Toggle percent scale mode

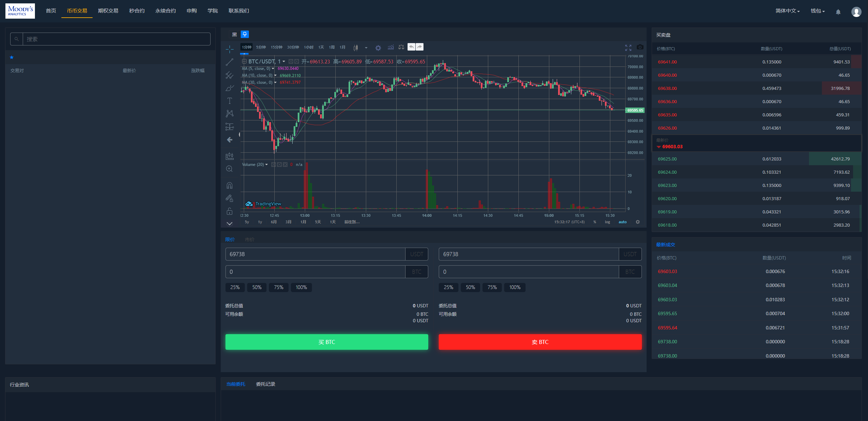595,222
